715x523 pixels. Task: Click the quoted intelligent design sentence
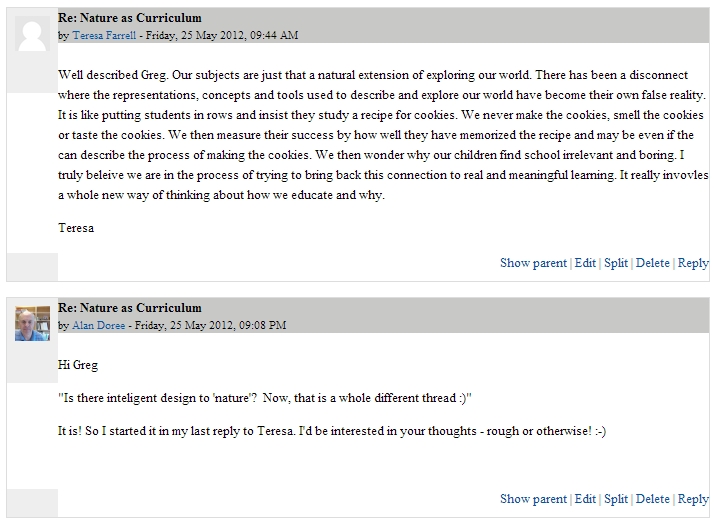265,398
